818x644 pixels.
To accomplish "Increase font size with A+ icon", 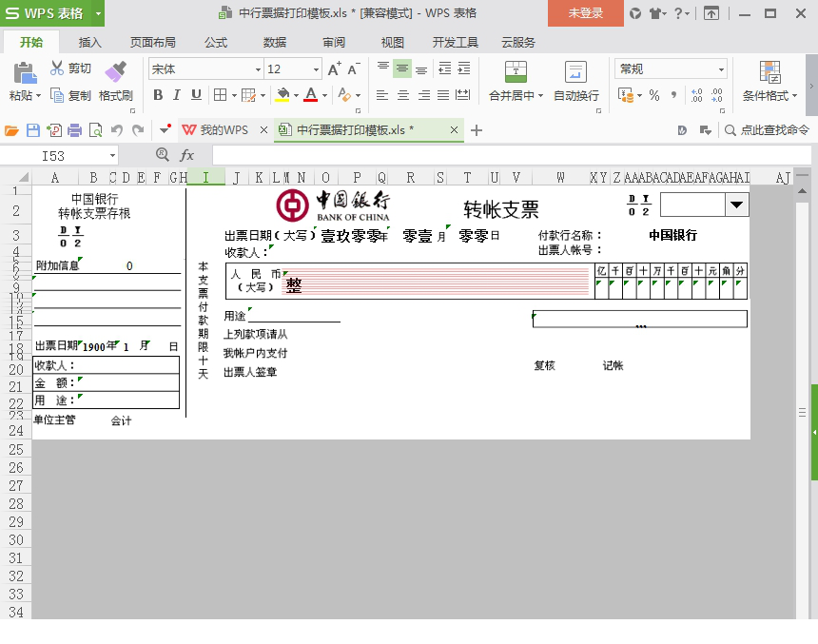I will (x=335, y=68).
